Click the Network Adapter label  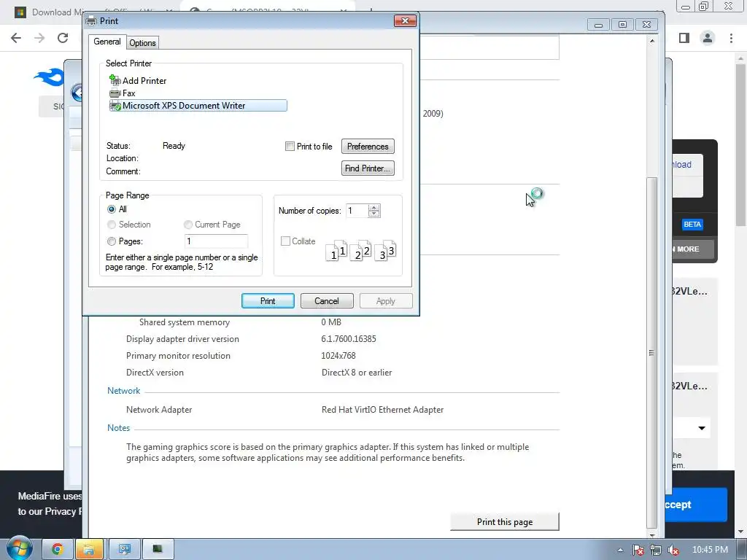(159, 410)
